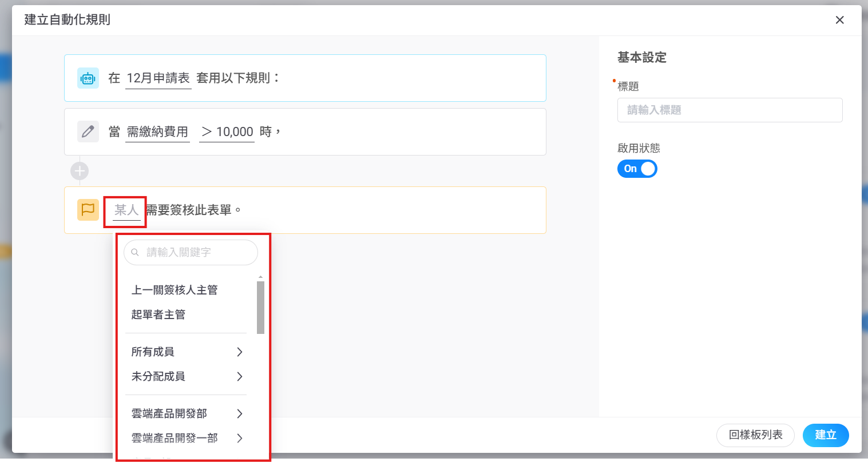Click the 建立 button

pos(825,435)
